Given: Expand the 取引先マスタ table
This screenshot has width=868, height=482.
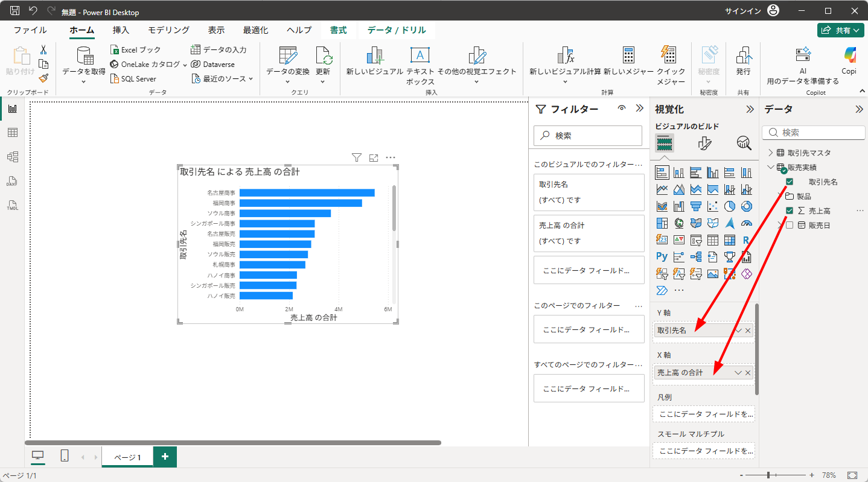Looking at the screenshot, I should (x=770, y=153).
